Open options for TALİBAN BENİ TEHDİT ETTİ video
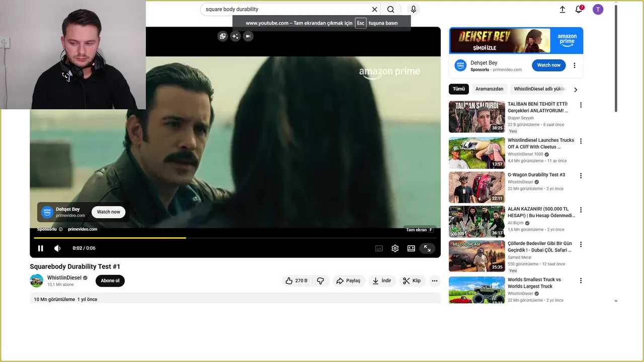The width and height of the screenshot is (644, 362). (x=581, y=105)
